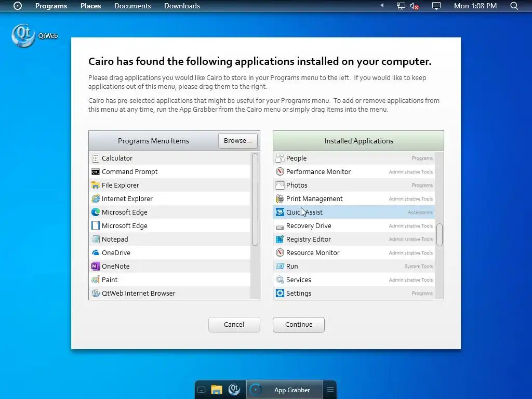Click the "Calculator" text label
This screenshot has height=399, width=532.
117,158
